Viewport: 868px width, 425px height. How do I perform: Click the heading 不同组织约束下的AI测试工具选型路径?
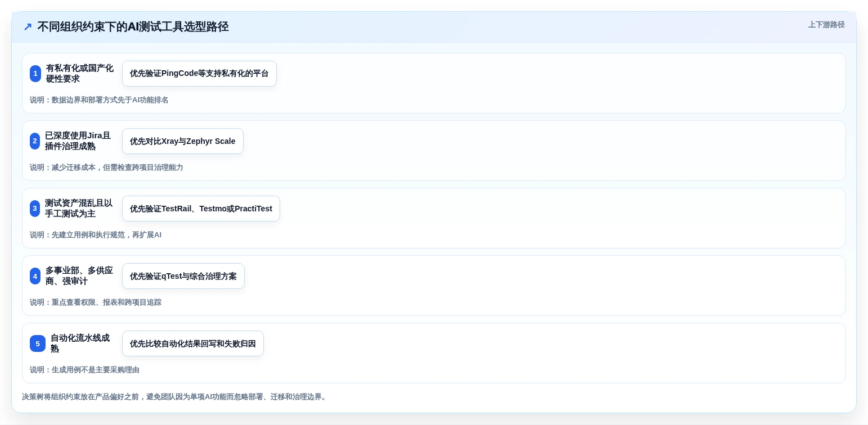click(x=133, y=27)
